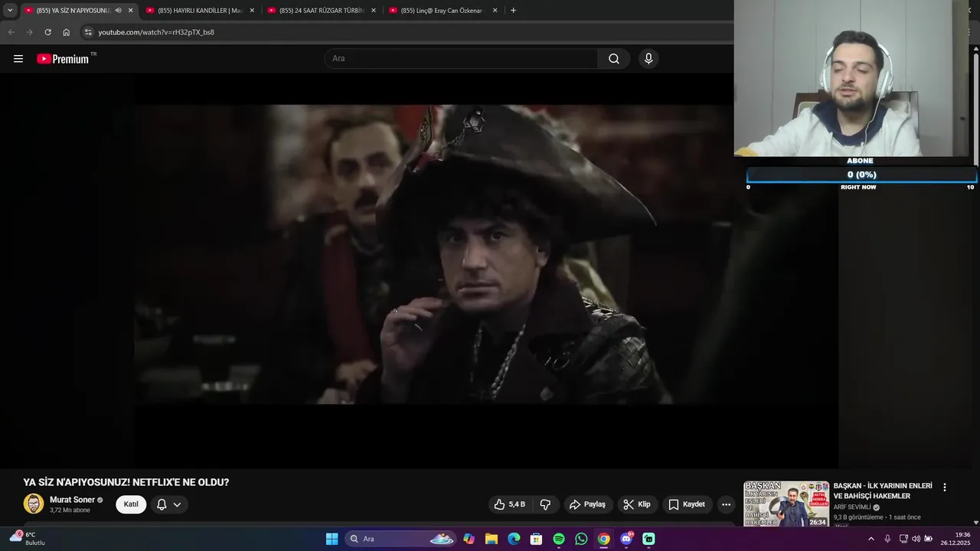
Task: Close the Linç@ Eray Can Özkenar tab
Action: tap(495, 11)
